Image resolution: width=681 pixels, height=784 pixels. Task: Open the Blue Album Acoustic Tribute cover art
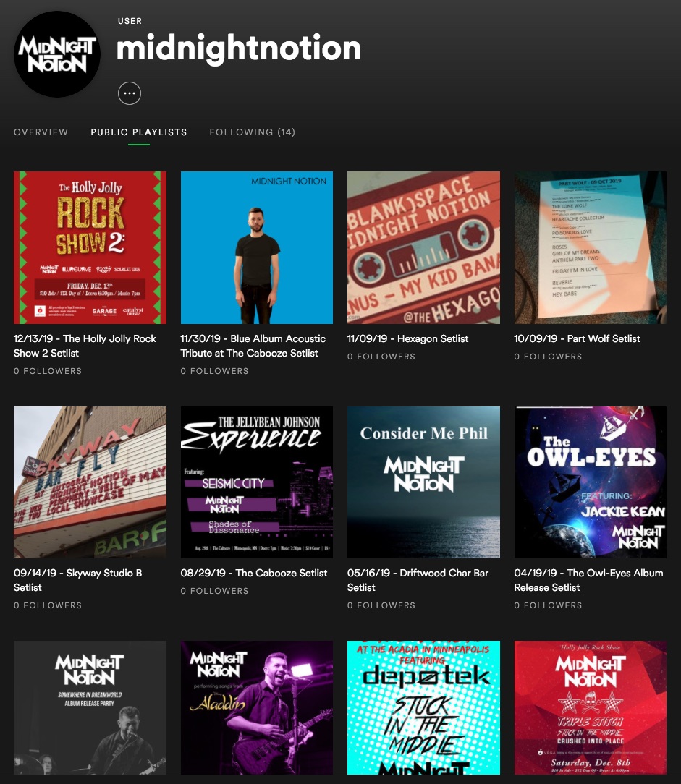coord(257,247)
